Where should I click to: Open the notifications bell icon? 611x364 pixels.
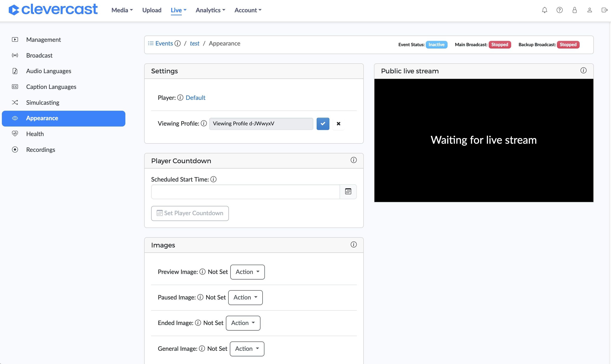[x=545, y=10]
